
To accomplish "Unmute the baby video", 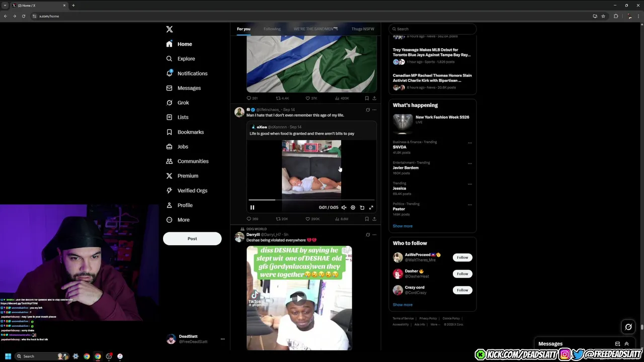I will (x=344, y=208).
